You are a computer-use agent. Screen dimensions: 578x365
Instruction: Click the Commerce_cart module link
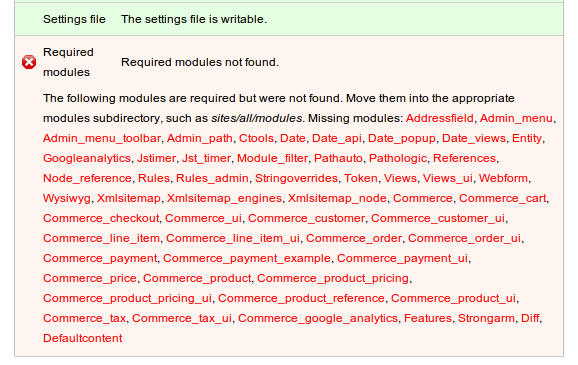tap(502, 198)
